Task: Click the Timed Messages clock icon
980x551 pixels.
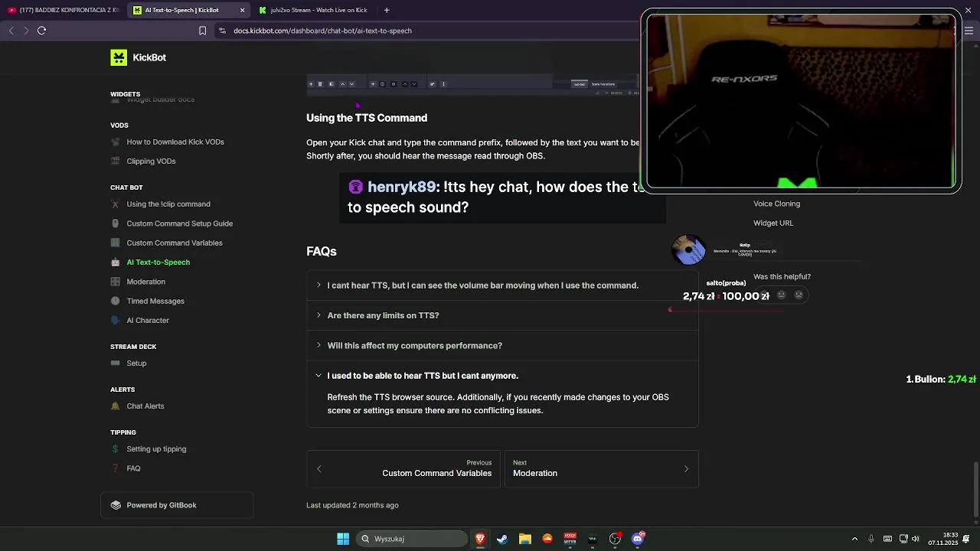Action: 115,301
